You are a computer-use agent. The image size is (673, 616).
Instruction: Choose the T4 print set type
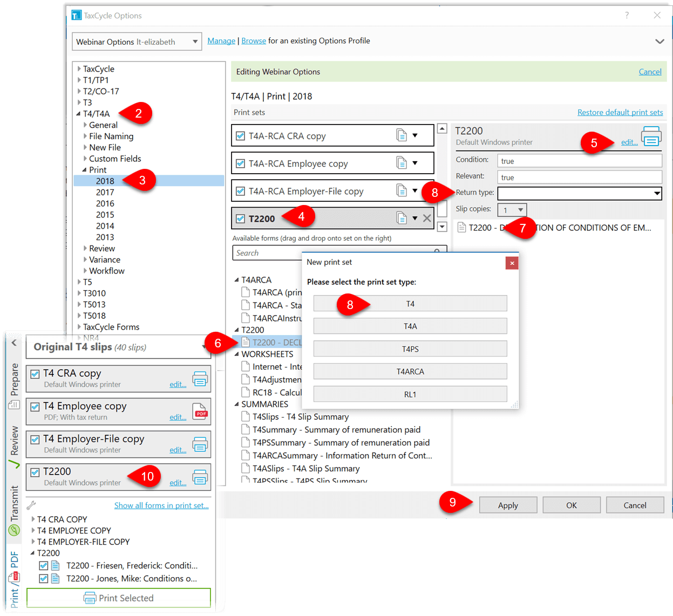point(410,304)
